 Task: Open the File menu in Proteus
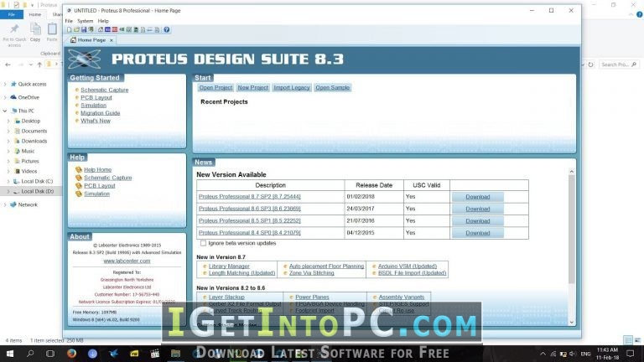point(69,20)
